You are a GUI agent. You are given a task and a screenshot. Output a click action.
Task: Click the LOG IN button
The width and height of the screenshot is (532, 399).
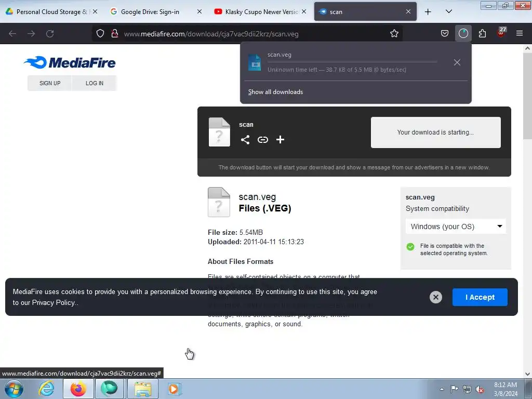[x=95, y=83]
